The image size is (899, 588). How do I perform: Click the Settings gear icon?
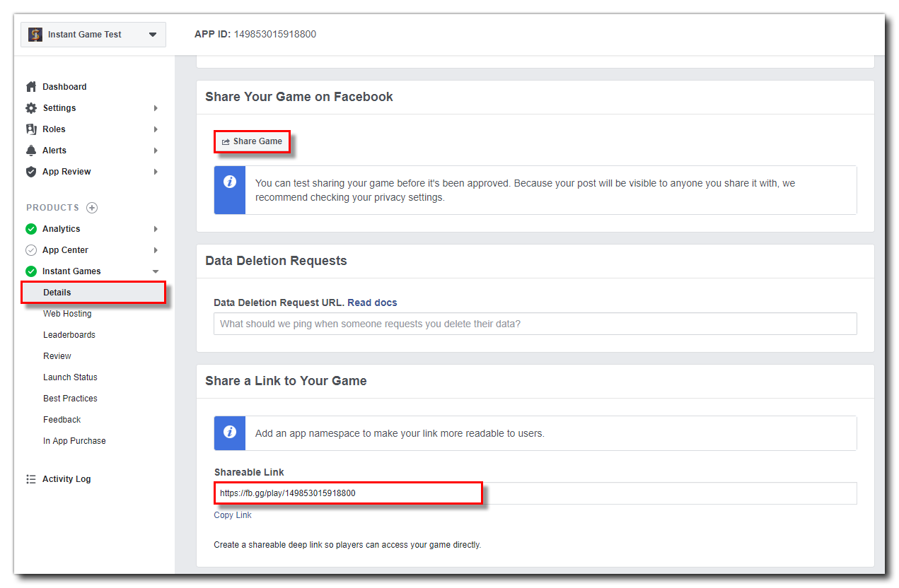pos(30,108)
